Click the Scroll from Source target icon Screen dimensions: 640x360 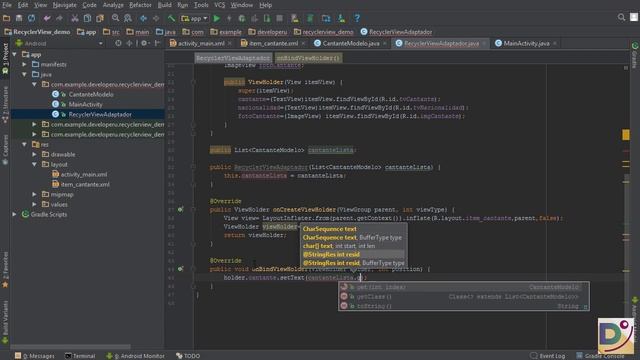(118, 43)
